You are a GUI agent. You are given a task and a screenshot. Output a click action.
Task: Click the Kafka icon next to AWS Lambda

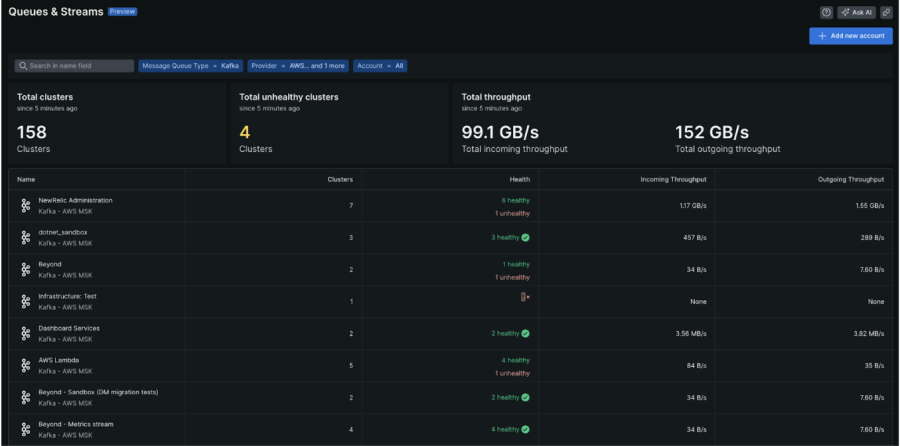point(26,365)
